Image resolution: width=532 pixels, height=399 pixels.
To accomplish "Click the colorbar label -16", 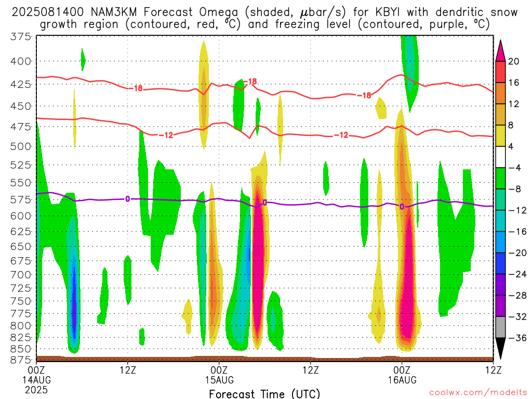I will point(517,232).
